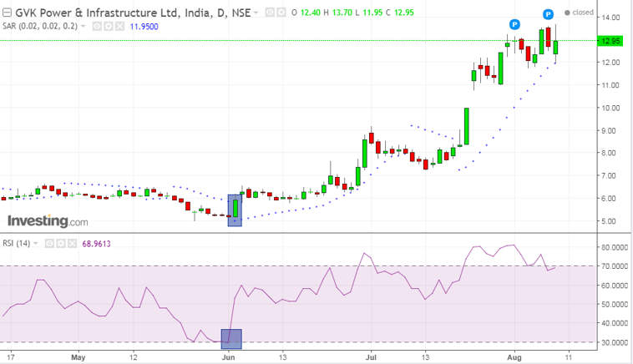The height and width of the screenshot is (364, 633).
Task: Click the first blue P marker near Aug
Action: [x=514, y=24]
